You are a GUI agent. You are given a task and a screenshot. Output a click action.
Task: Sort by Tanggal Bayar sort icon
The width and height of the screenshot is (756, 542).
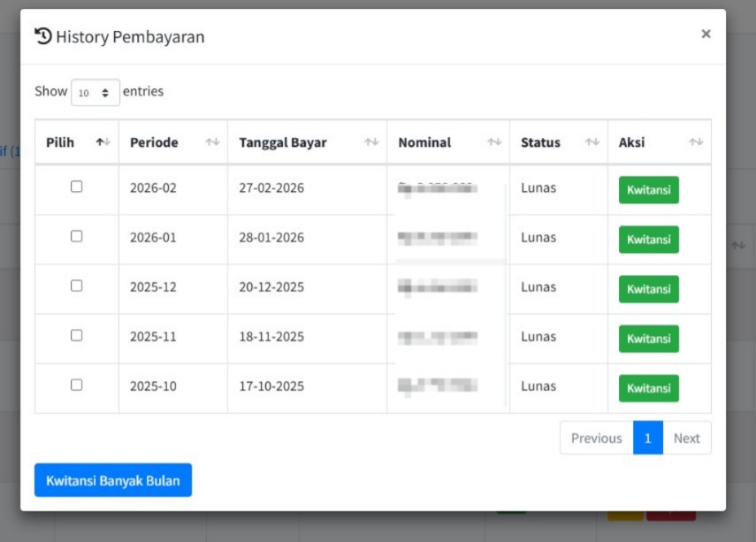[371, 142]
